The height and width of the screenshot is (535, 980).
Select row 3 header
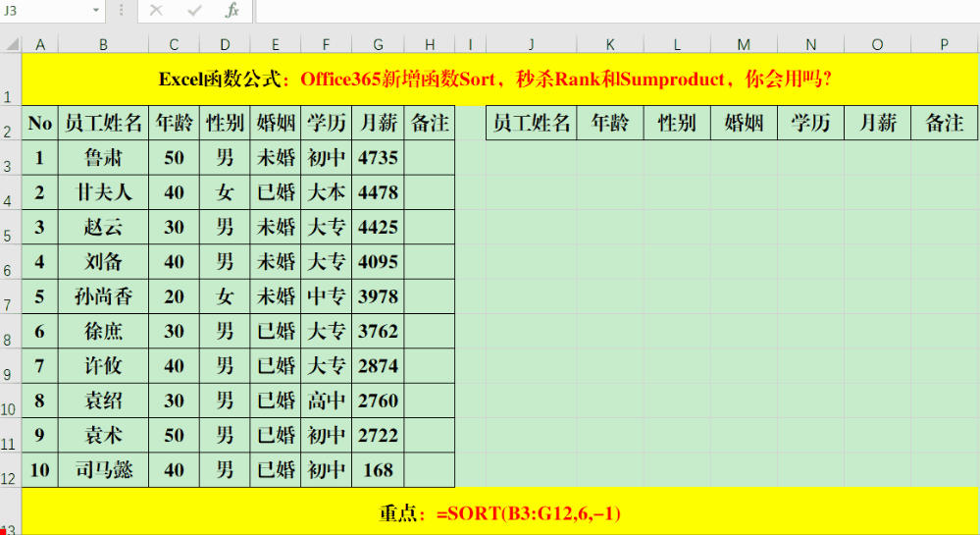click(10, 157)
